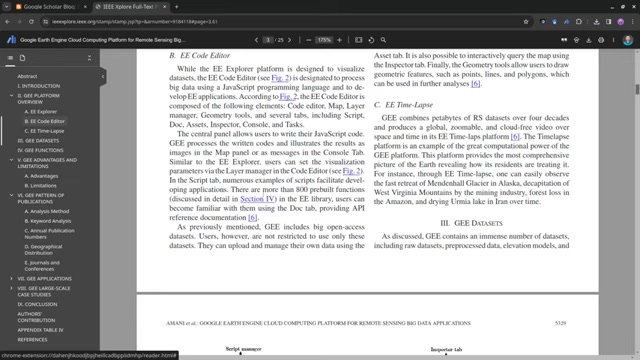
Task: Open the Section IV link in text
Action: 258,199
